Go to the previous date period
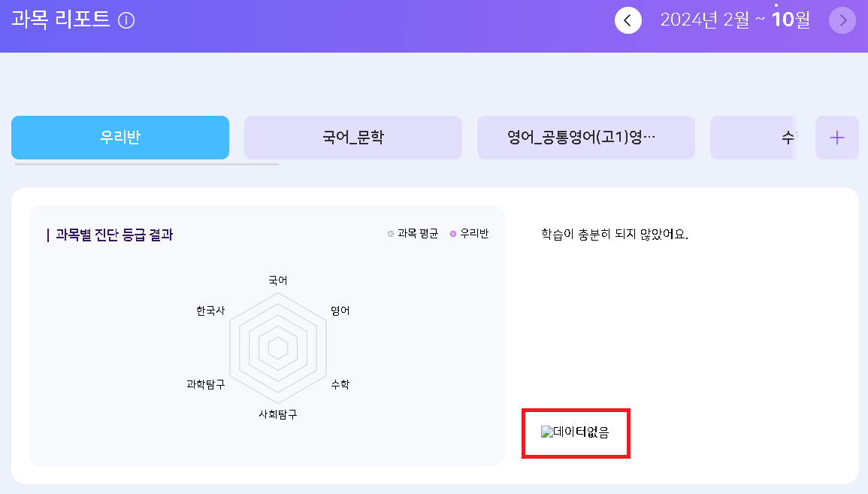The width and height of the screenshot is (868, 494). tap(628, 20)
